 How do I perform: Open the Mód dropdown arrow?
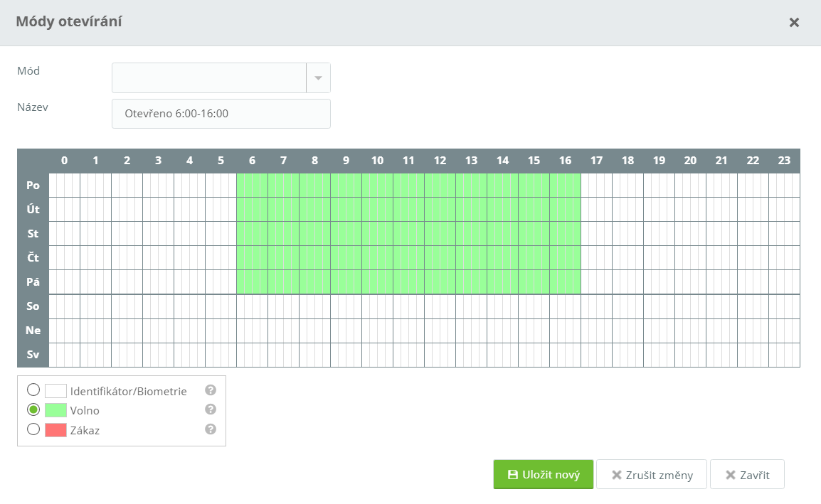point(318,78)
